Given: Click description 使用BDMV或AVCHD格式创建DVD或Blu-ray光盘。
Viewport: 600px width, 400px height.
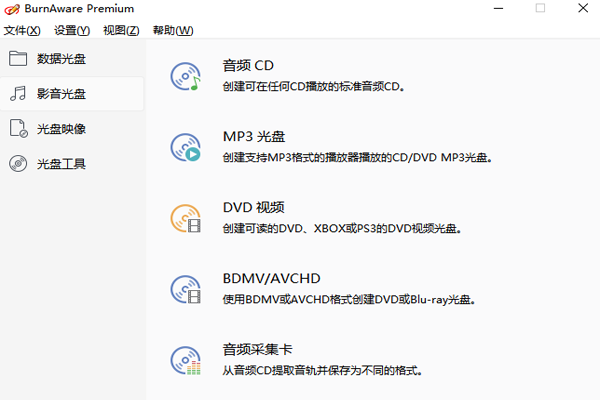Looking at the screenshot, I should [x=349, y=299].
